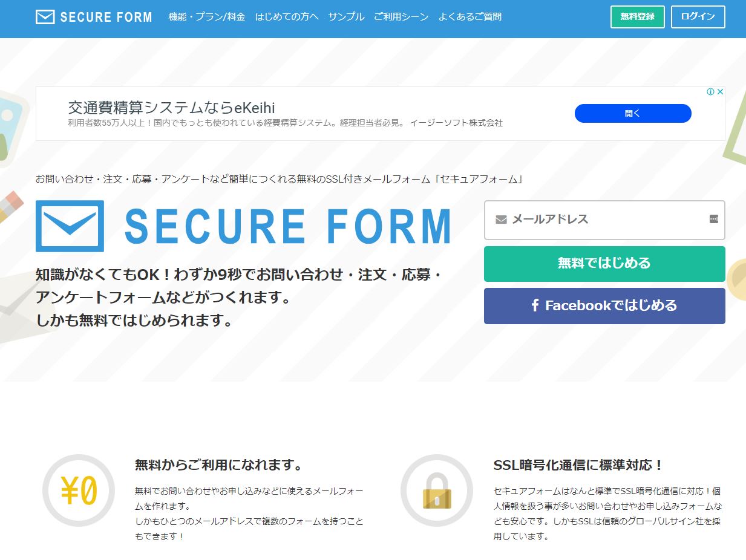The image size is (746, 560).
Task: Click the 無料登録 button
Action: [638, 17]
